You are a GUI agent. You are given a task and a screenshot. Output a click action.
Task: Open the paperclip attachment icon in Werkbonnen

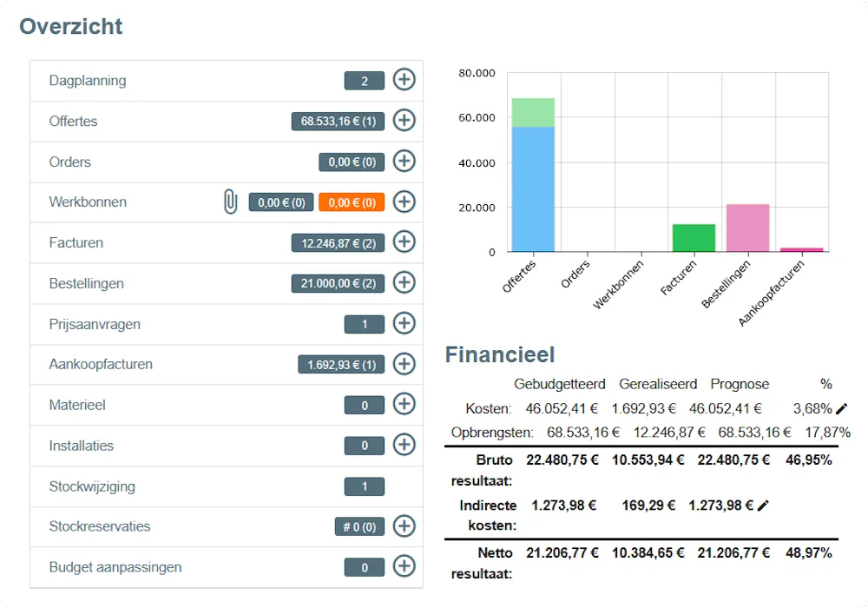click(230, 202)
